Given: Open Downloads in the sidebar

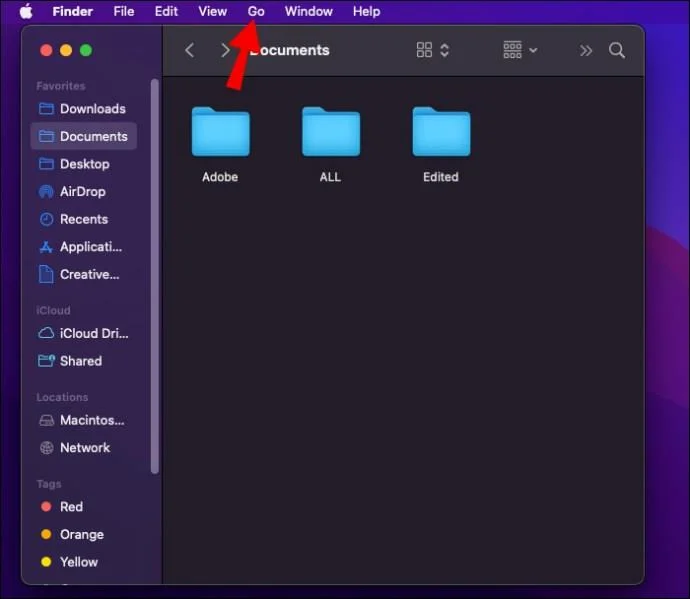Looking at the screenshot, I should (x=83, y=109).
